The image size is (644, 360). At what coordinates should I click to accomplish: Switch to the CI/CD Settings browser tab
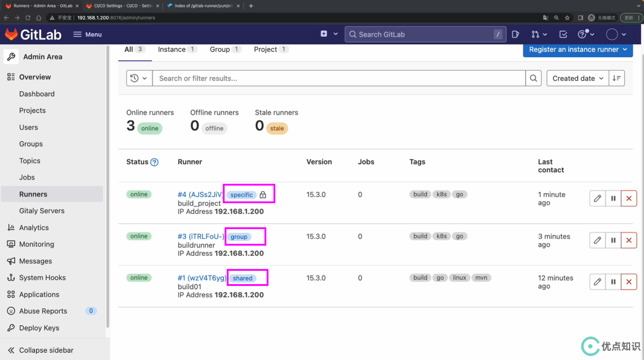coord(122,6)
